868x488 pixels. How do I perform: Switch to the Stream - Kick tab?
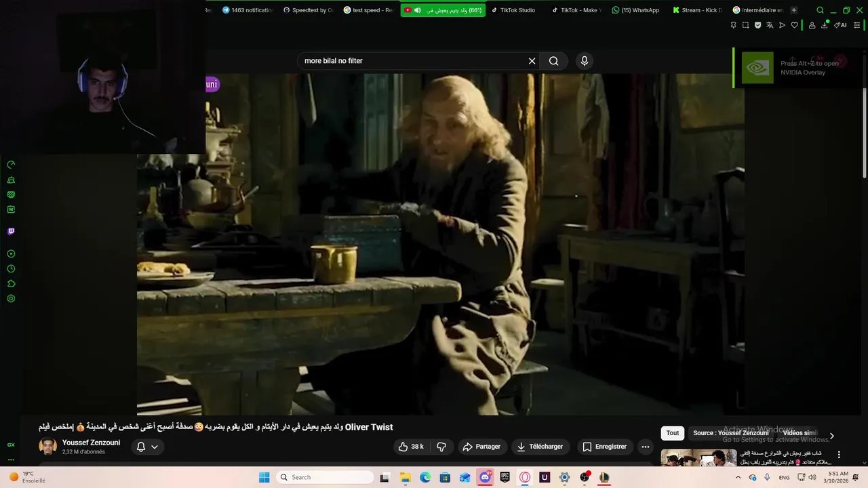click(697, 10)
